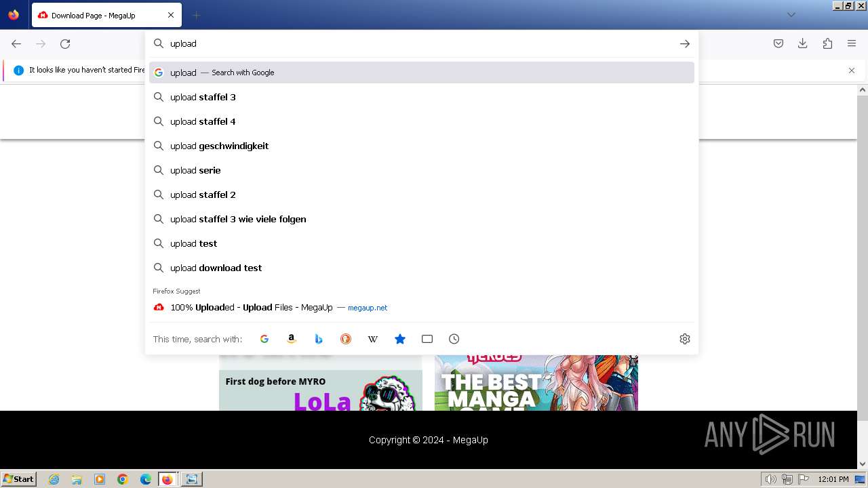The height and width of the screenshot is (488, 868).
Task: Reload the current page
Action: tap(65, 43)
